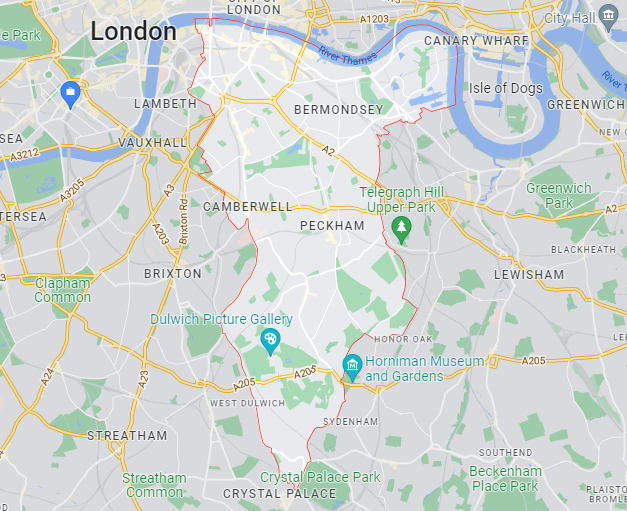Open the Horniman Museum marker icon
The width and height of the screenshot is (627, 511).
352,368
